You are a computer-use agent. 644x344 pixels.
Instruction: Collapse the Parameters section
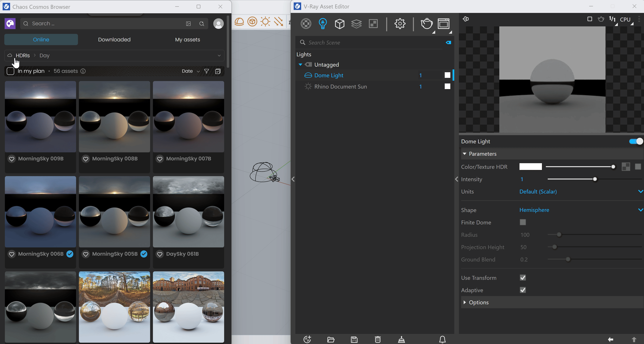point(465,154)
